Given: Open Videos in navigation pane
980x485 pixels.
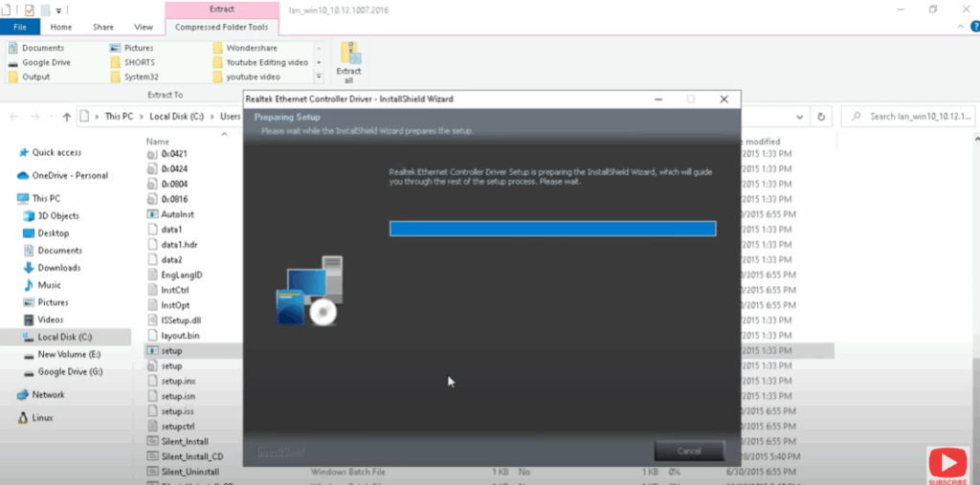Looking at the screenshot, I should (x=43, y=320).
